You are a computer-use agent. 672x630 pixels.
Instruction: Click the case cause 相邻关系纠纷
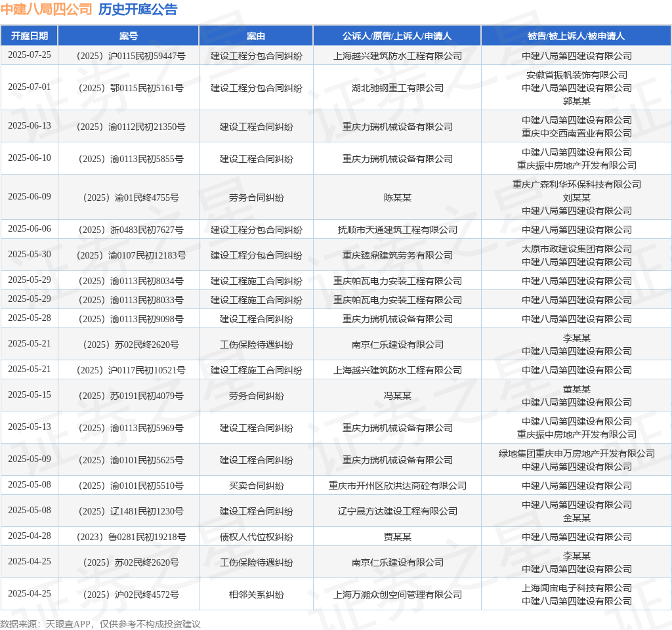click(x=256, y=595)
